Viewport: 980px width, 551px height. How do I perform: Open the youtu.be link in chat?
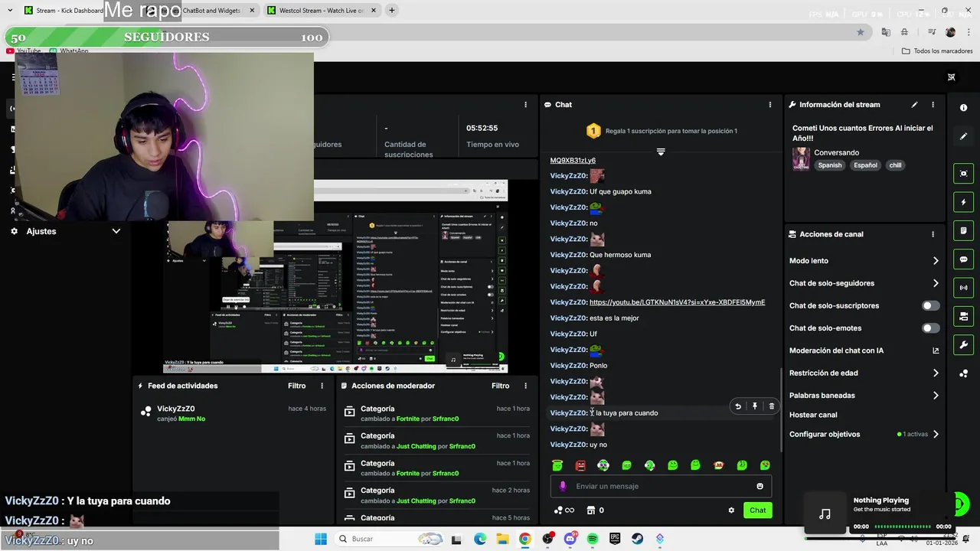(677, 302)
